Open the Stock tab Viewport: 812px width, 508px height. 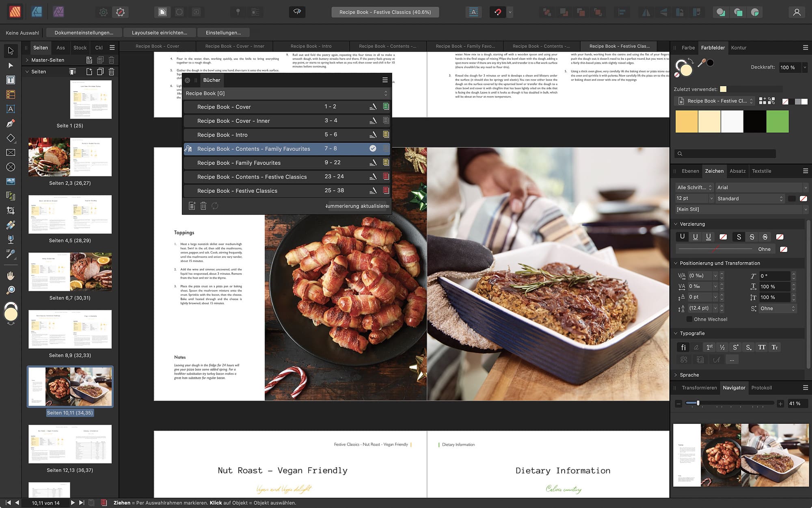click(x=80, y=48)
